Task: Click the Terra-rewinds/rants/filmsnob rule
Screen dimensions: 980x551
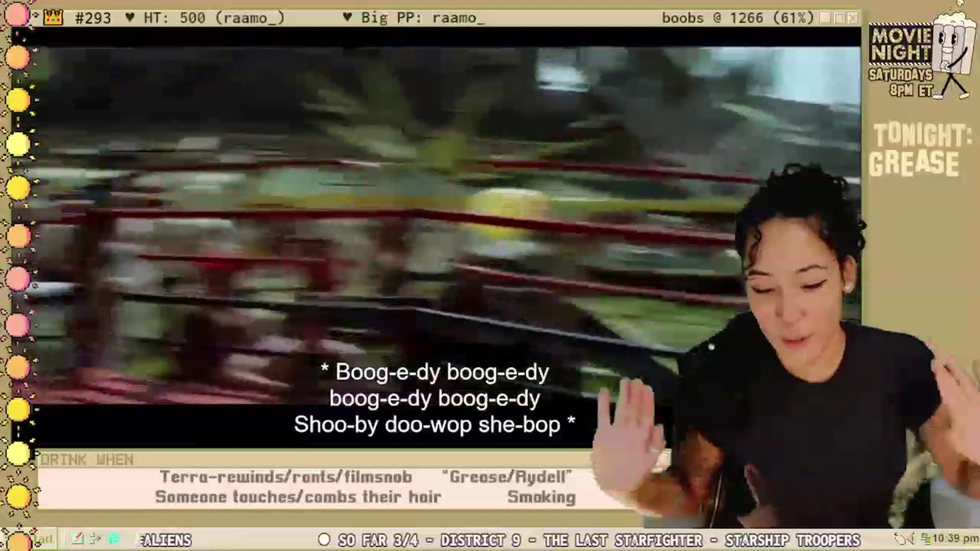Action: point(286,477)
